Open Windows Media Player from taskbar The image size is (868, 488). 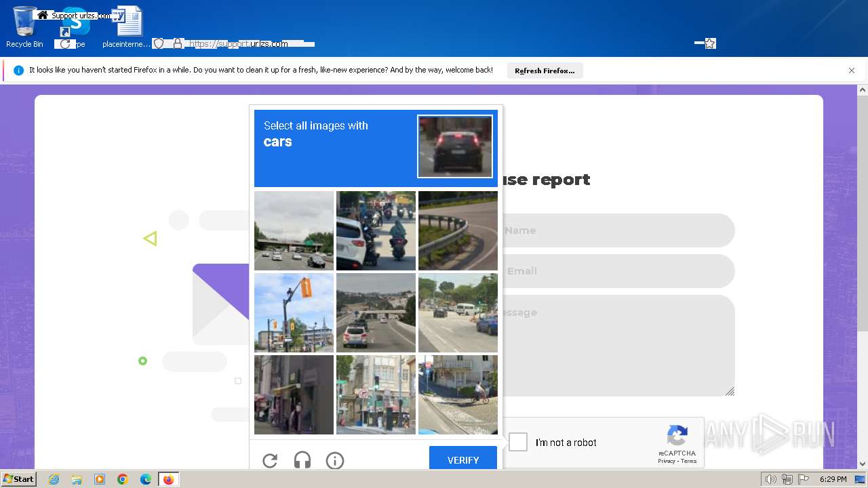pyautogui.click(x=100, y=479)
